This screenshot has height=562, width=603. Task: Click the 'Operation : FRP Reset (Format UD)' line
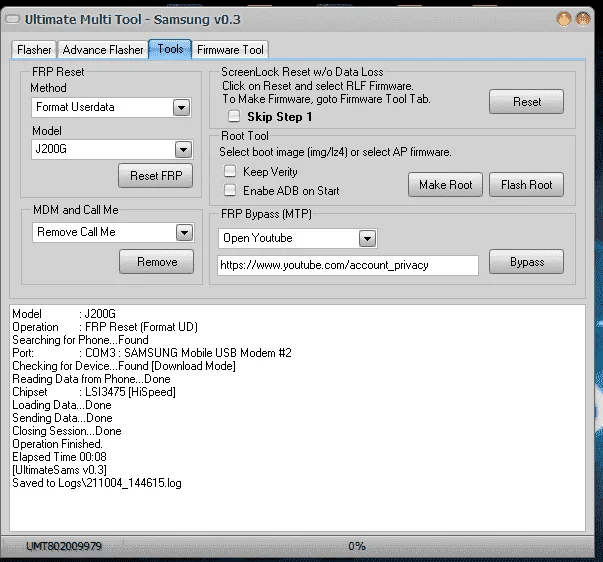[105, 327]
